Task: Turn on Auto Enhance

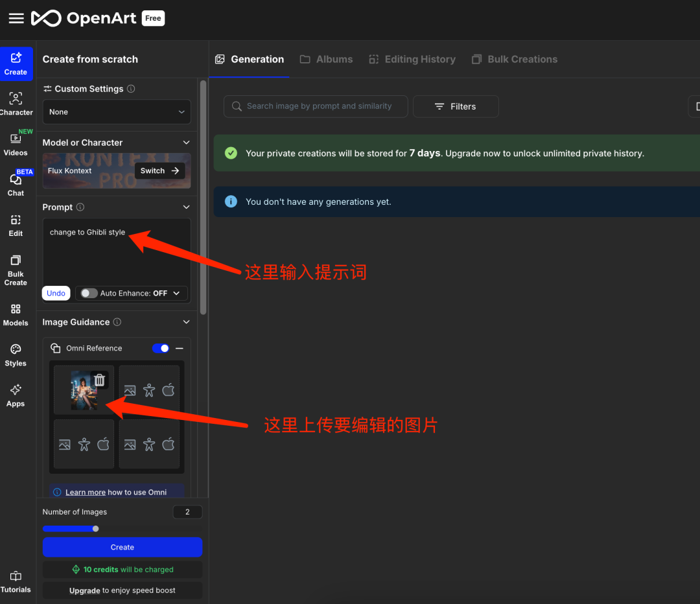Action: tap(87, 293)
